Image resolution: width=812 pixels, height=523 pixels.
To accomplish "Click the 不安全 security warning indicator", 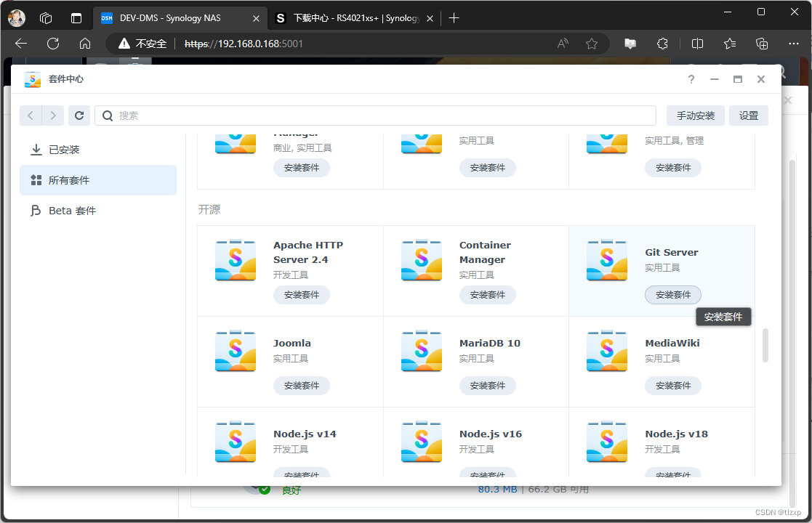I will point(142,44).
